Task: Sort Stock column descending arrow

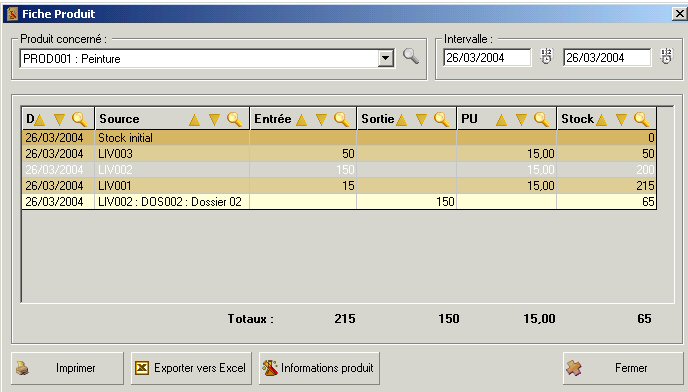Action: point(621,119)
